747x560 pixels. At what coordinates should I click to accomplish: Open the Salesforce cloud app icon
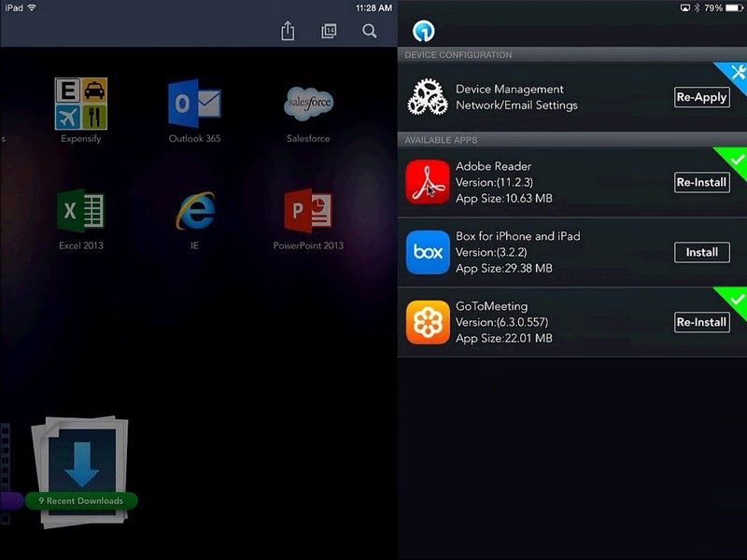(308, 104)
